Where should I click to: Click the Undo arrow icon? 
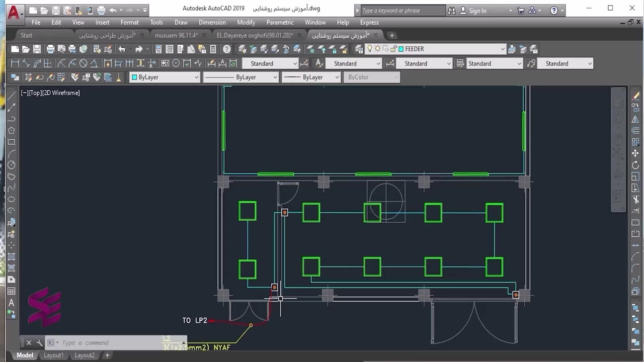tap(122, 49)
